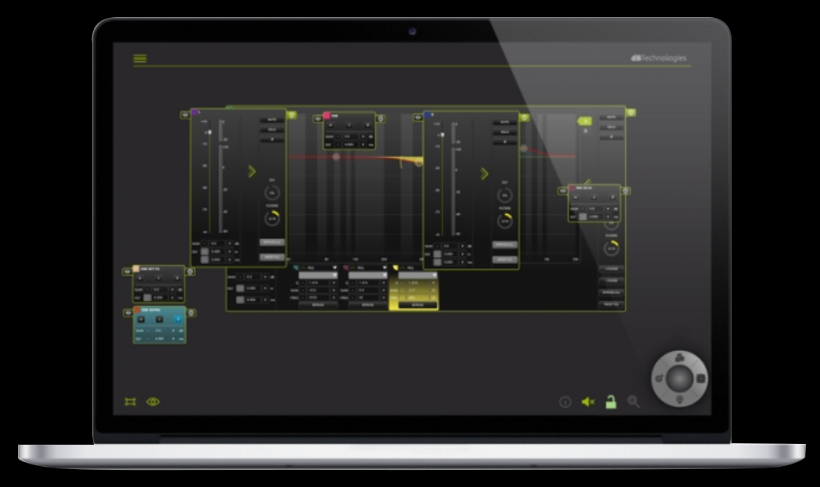820x487 pixels.
Task: Open the info icon in bottom bar
Action: pos(565,402)
